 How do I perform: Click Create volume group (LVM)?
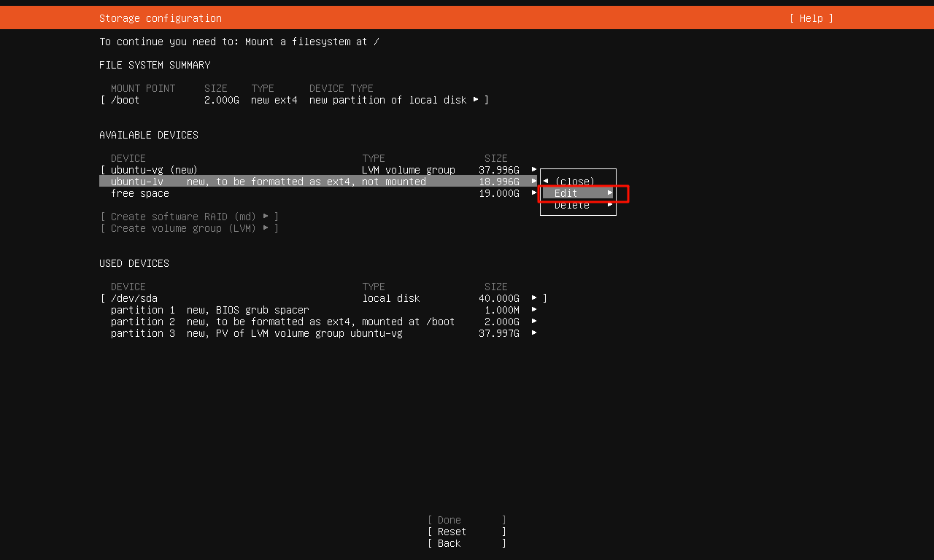pyautogui.click(x=190, y=228)
